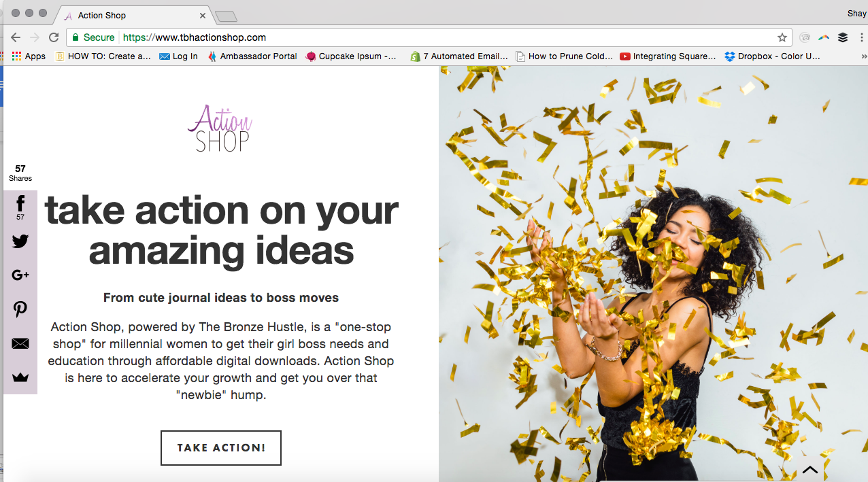
Task: Open the Ambassador Portal bookmark
Action: click(252, 56)
